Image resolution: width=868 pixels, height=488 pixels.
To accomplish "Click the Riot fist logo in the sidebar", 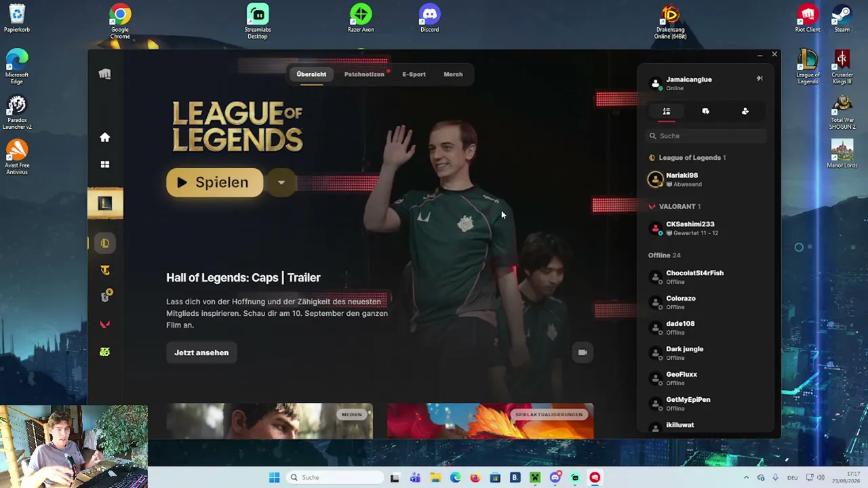I will coord(104,74).
